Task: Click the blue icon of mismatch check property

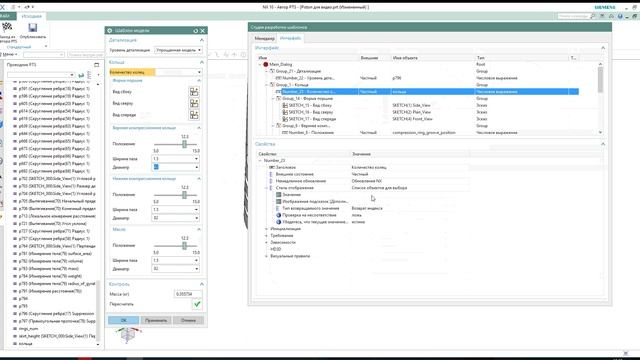Action: (x=278, y=215)
